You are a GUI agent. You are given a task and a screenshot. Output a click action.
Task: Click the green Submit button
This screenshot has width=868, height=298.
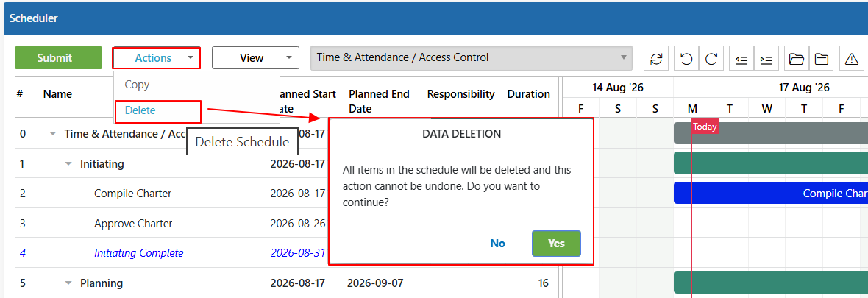[x=58, y=57]
